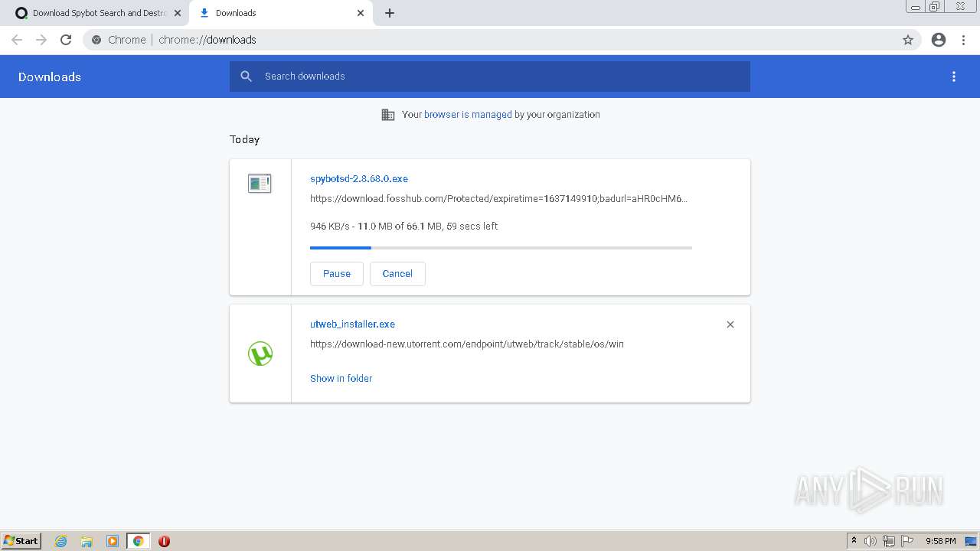The width and height of the screenshot is (980, 551).
Task: Open media player from taskbar
Action: tap(113, 541)
